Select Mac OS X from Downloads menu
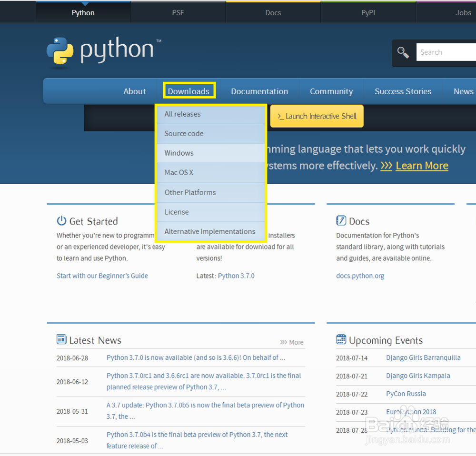 pyautogui.click(x=211, y=172)
